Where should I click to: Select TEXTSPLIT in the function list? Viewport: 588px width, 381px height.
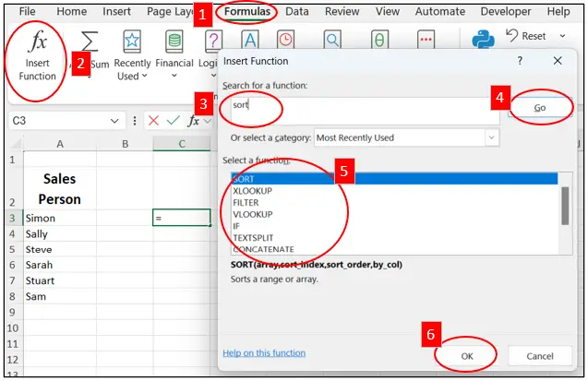[394, 237]
